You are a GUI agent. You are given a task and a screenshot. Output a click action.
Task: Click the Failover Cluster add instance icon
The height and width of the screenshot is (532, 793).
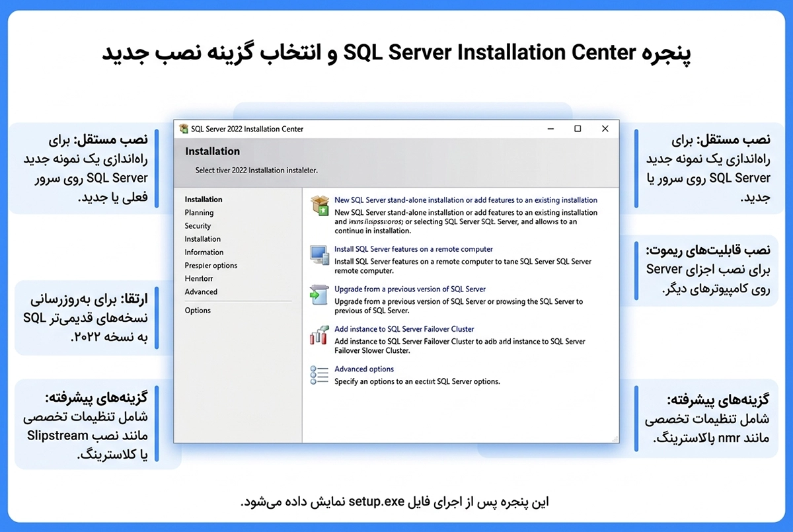pos(319,334)
